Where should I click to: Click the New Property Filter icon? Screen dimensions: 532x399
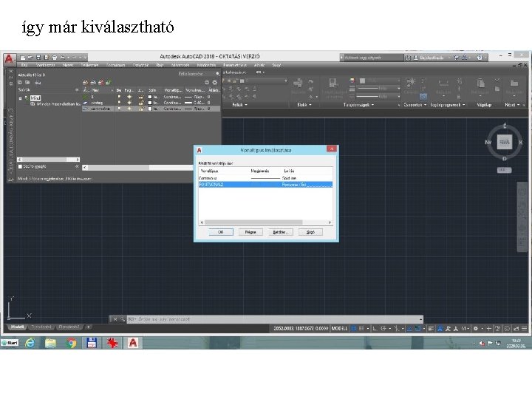[20, 83]
